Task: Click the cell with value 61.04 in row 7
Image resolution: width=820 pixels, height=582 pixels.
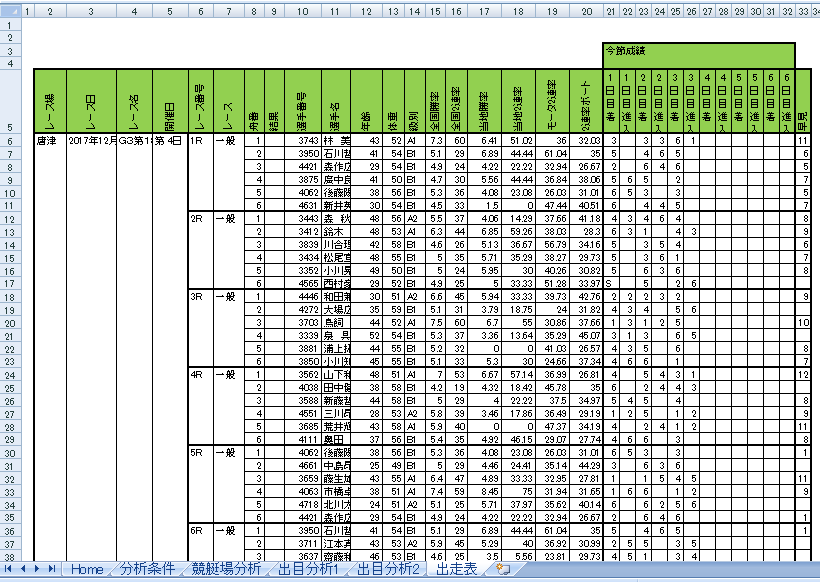Action: (552, 154)
